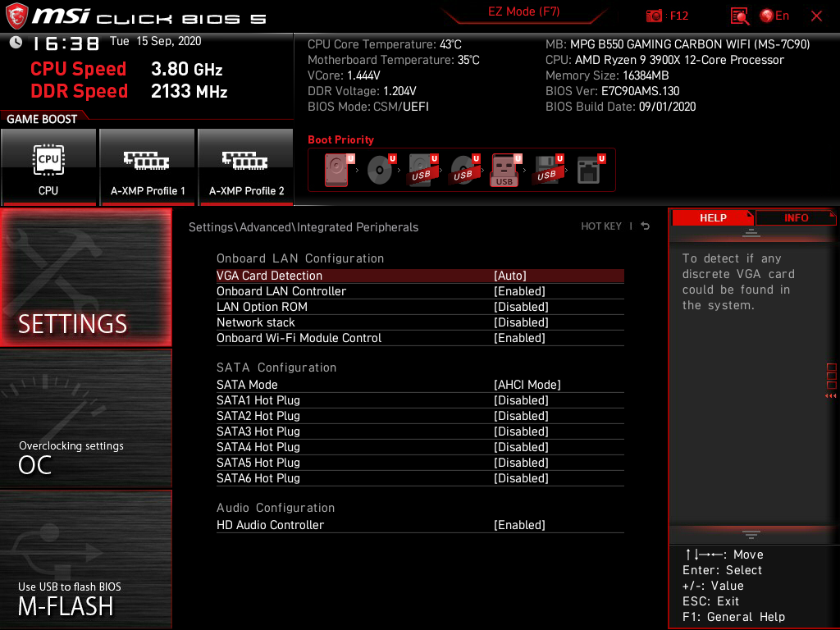Toggle SATA4 Hot Plug setting

point(420,447)
